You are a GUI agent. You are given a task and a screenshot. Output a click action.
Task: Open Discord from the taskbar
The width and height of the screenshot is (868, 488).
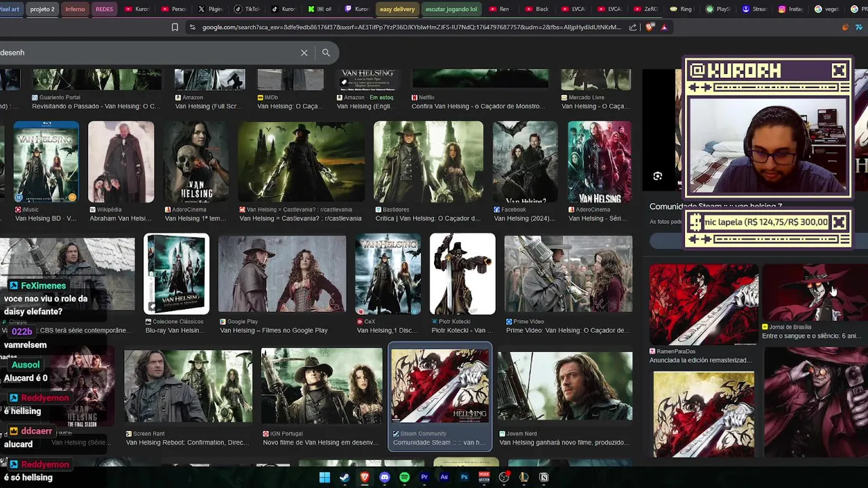click(x=384, y=477)
